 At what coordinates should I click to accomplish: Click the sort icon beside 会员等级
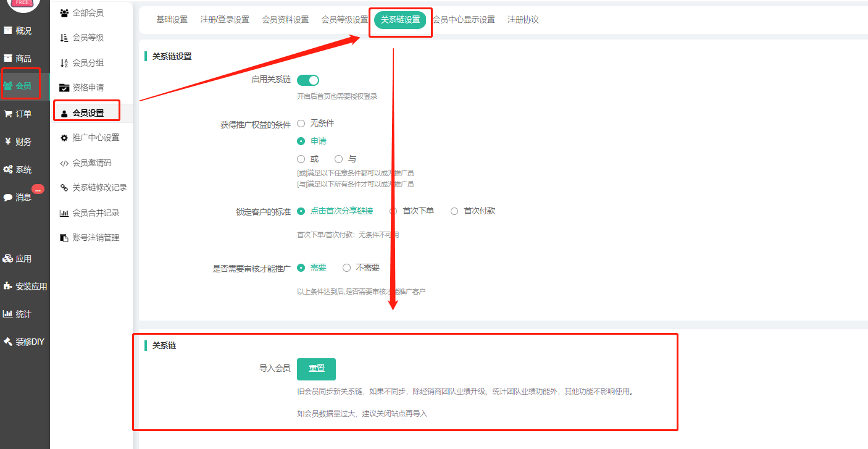coord(64,38)
